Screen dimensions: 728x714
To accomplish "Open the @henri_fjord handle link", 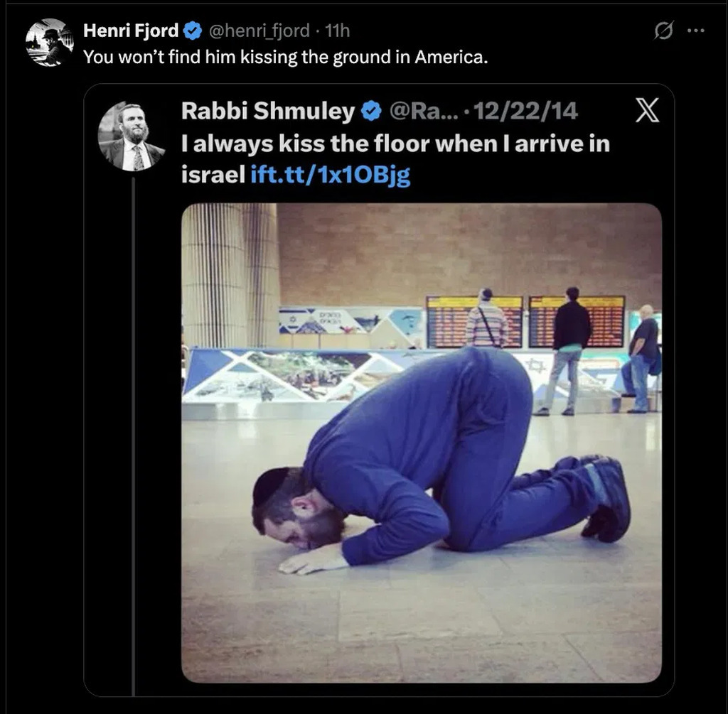I will tap(257, 31).
